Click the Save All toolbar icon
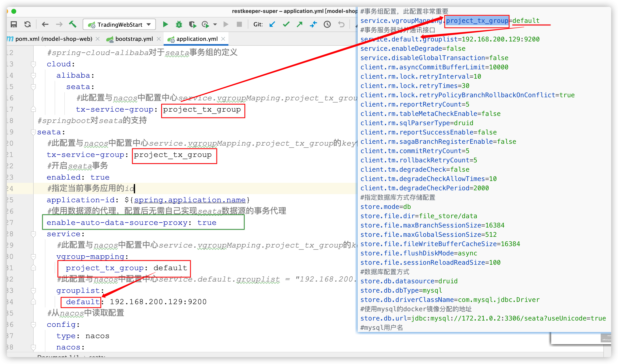The width and height of the screenshot is (618, 364). [14, 24]
